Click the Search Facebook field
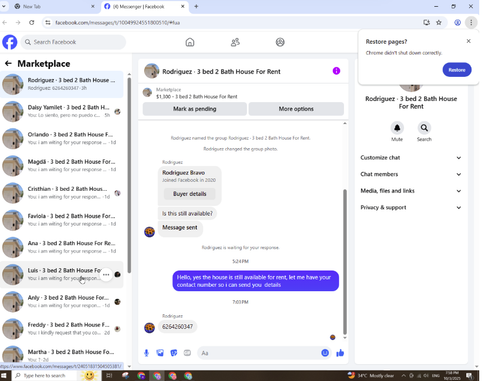Screen dimensions: 500x381 pos(73,42)
